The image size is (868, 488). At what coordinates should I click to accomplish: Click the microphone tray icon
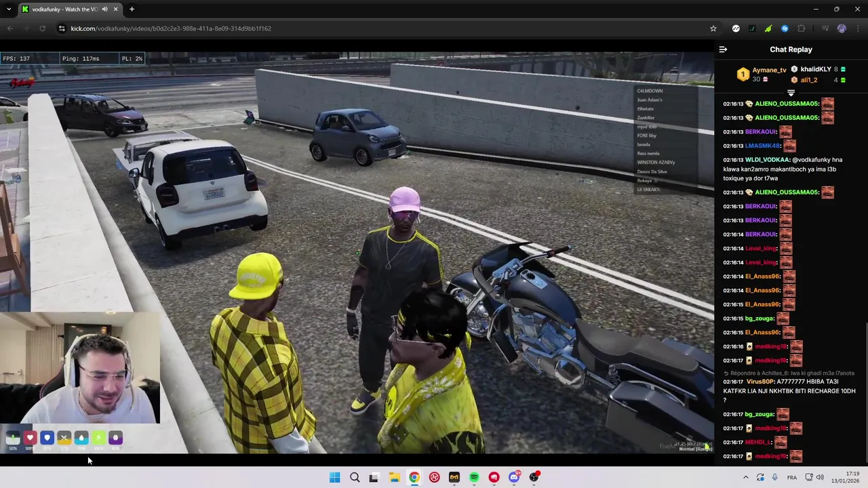click(x=775, y=478)
